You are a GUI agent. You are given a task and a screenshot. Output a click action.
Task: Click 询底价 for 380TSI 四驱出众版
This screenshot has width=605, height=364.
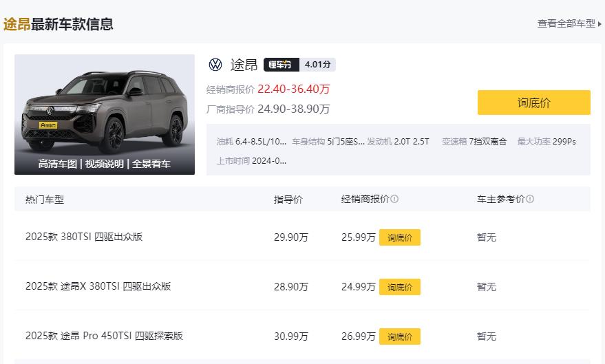click(399, 237)
